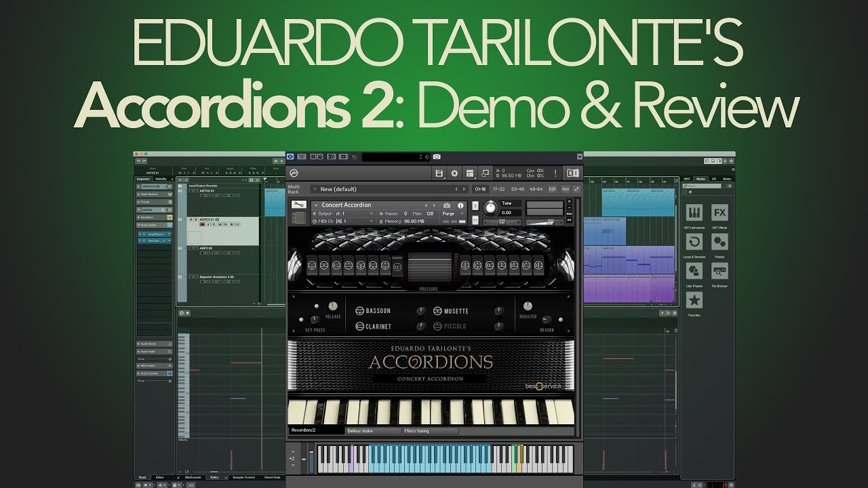Expand Quick Controls section in Inspector
Screen dimensions: 868x488
click(155, 373)
